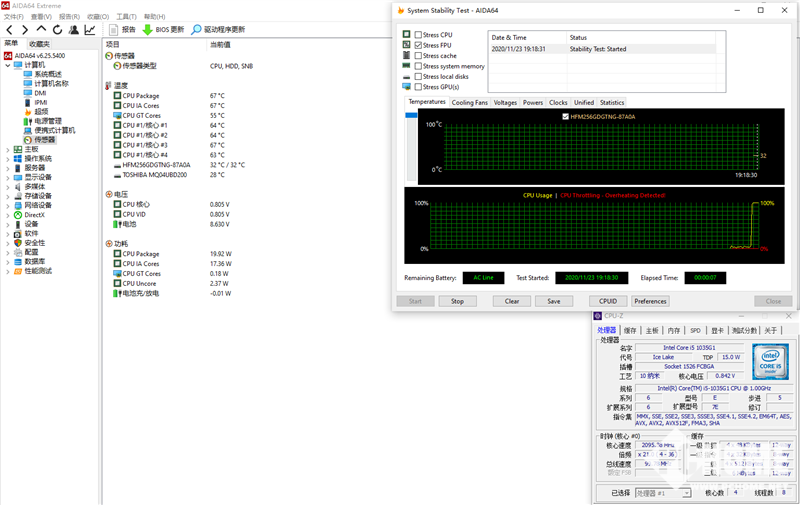800x505 pixels.
Task: Open CPUID from the stability test
Action: [x=608, y=301]
